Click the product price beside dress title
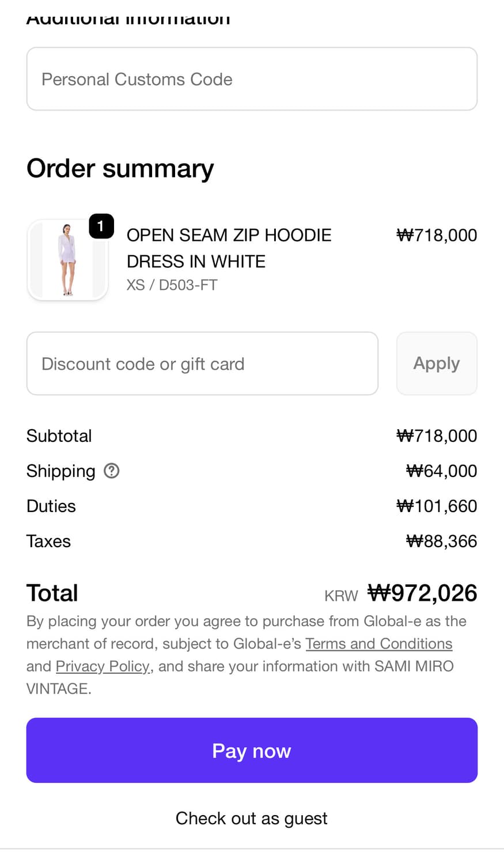 (437, 235)
